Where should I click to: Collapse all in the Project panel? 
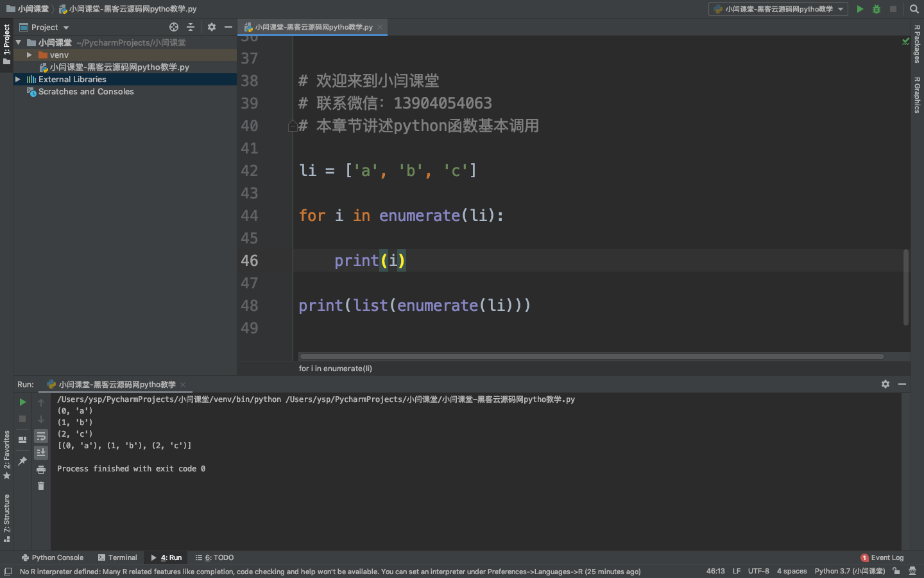click(x=191, y=27)
